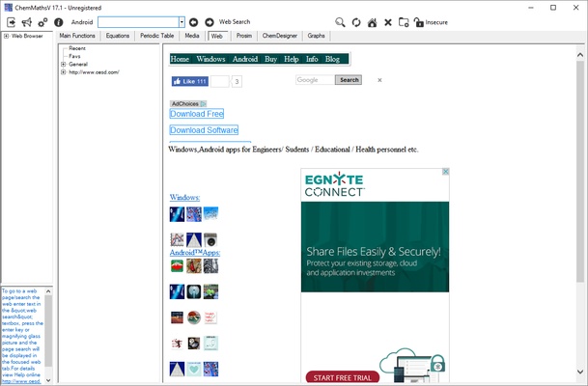Click the refresh page icon
Viewport: 588px width, 386px height.
tap(356, 22)
